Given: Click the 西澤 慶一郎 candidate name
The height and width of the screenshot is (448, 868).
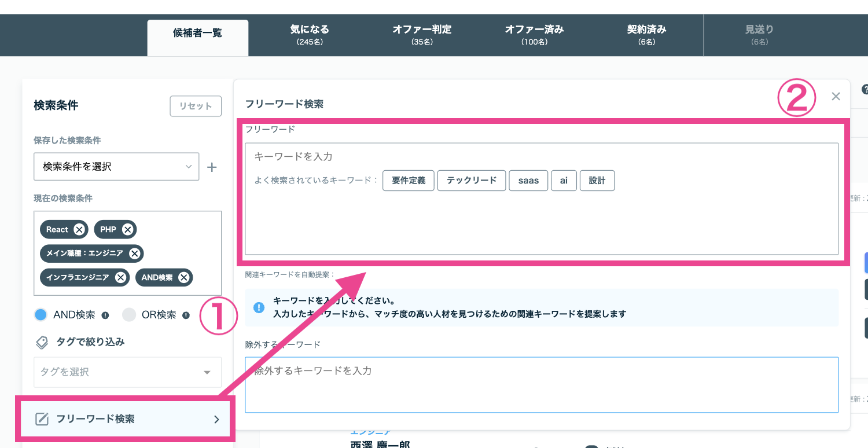Looking at the screenshot, I should click(x=380, y=445).
